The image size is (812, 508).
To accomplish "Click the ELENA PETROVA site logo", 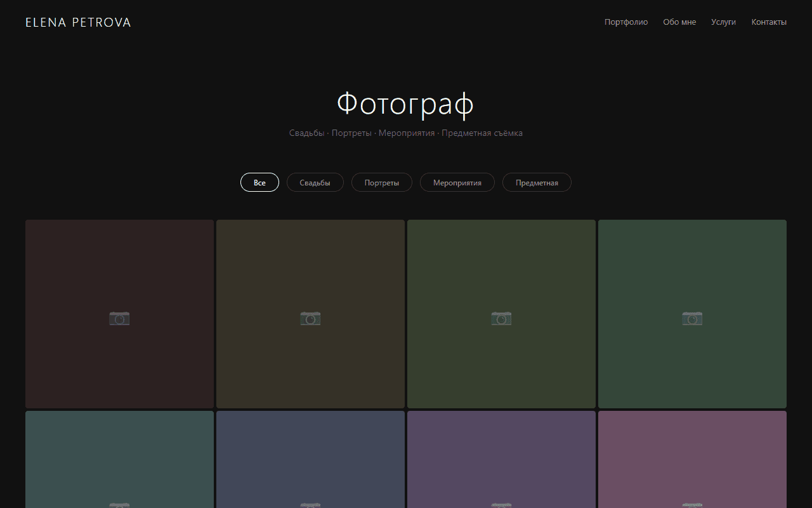I will click(78, 22).
